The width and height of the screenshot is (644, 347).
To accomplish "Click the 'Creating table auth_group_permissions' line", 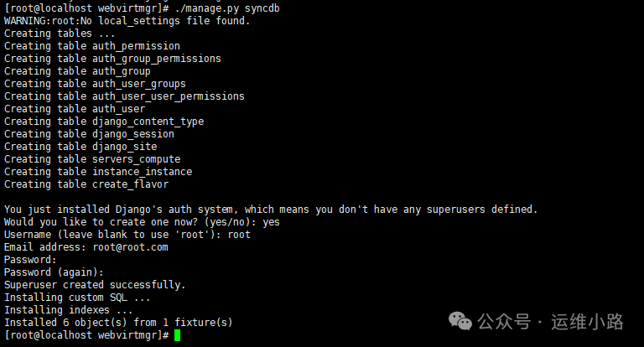I will (x=112, y=59).
